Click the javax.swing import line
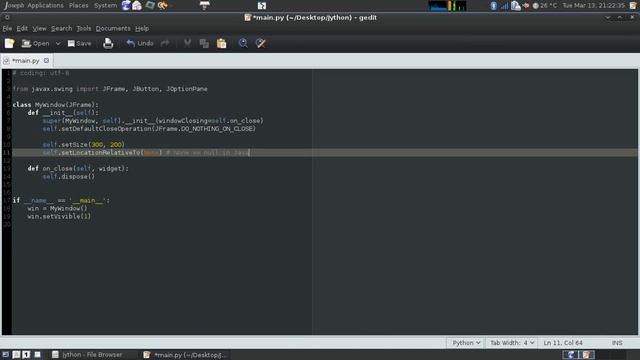The height and width of the screenshot is (360, 640). coord(110,89)
